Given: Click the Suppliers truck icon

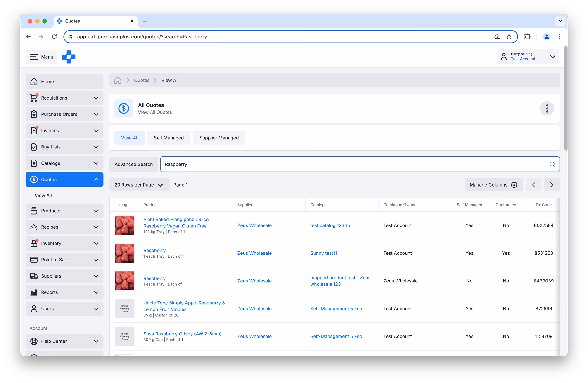Looking at the screenshot, I should (34, 276).
